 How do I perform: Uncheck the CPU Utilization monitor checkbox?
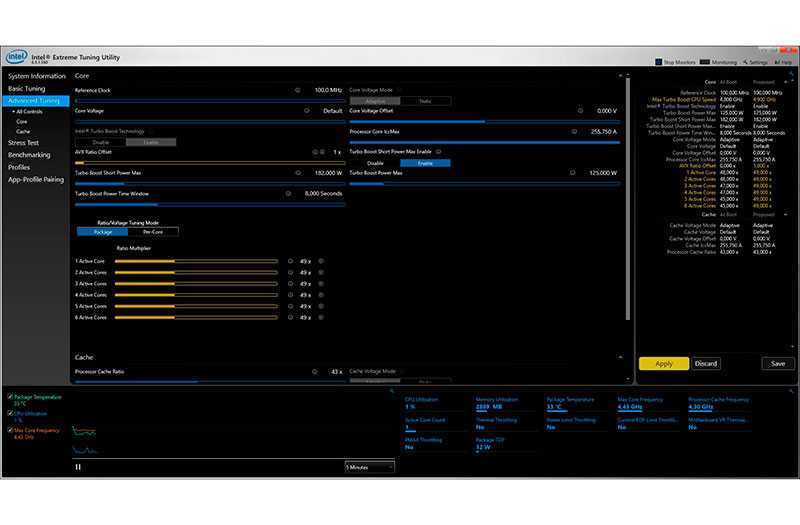tap(10, 413)
